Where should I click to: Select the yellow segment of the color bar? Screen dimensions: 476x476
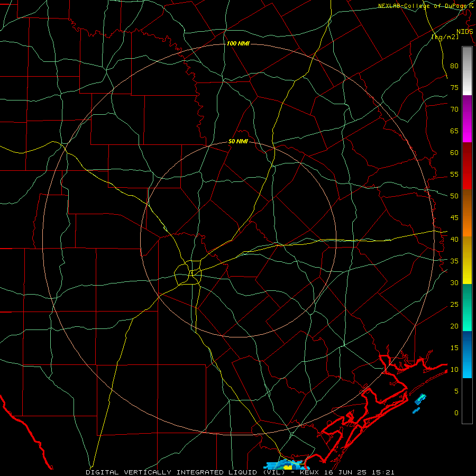(467, 260)
